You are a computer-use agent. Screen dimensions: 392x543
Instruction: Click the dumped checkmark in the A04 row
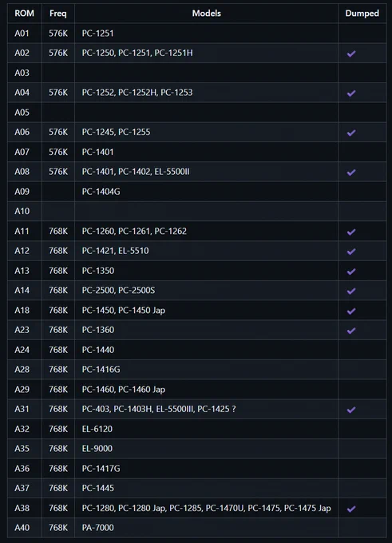click(351, 93)
